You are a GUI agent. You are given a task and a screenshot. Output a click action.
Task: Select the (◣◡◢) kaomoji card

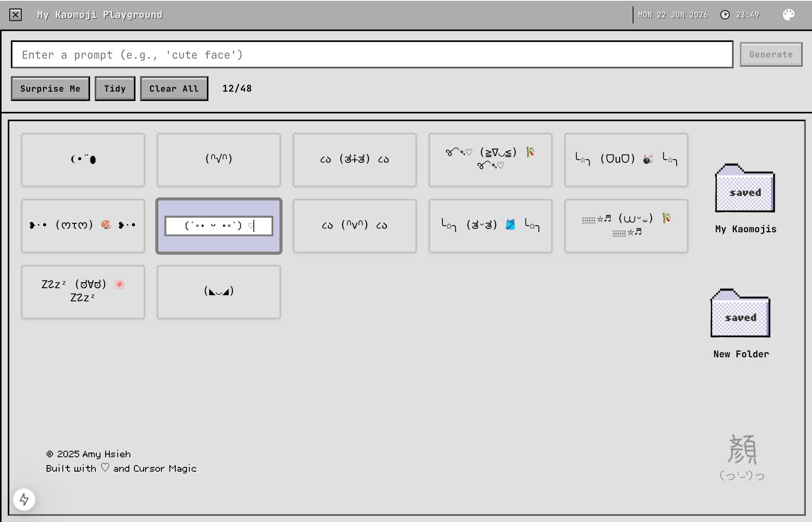coord(219,292)
